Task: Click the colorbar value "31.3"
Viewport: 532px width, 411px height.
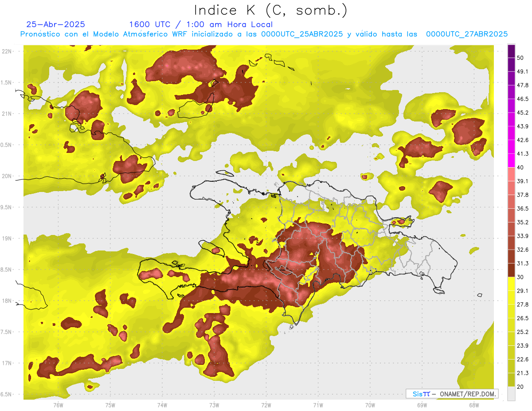Action: (x=523, y=263)
